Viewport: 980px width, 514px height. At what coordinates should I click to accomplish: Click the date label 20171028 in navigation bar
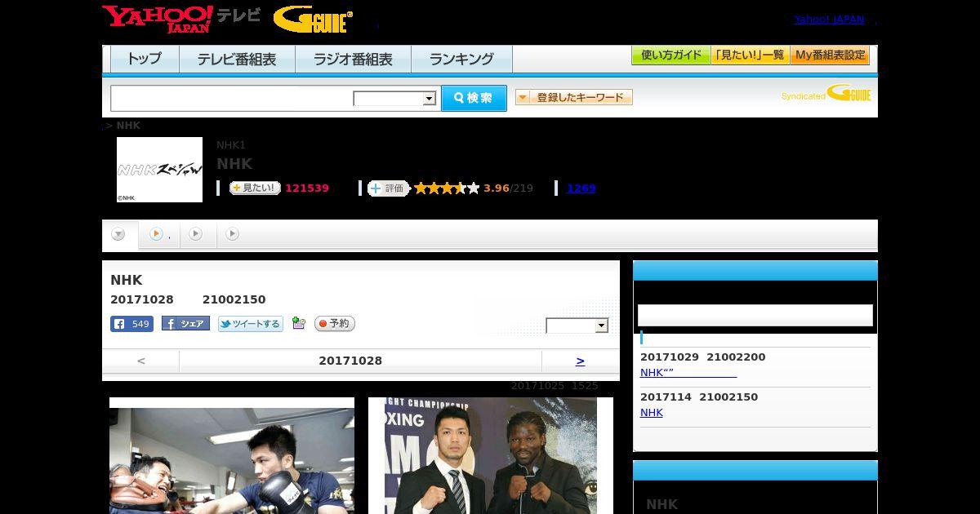point(350,361)
